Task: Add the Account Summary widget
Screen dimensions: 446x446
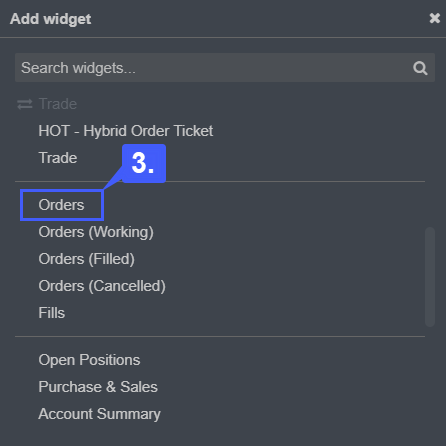Action: 99,414
